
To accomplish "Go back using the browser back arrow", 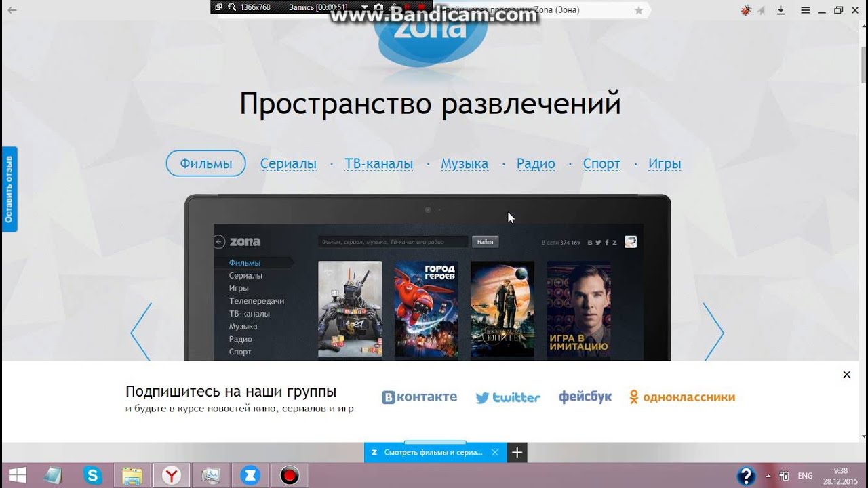I will coord(12,10).
